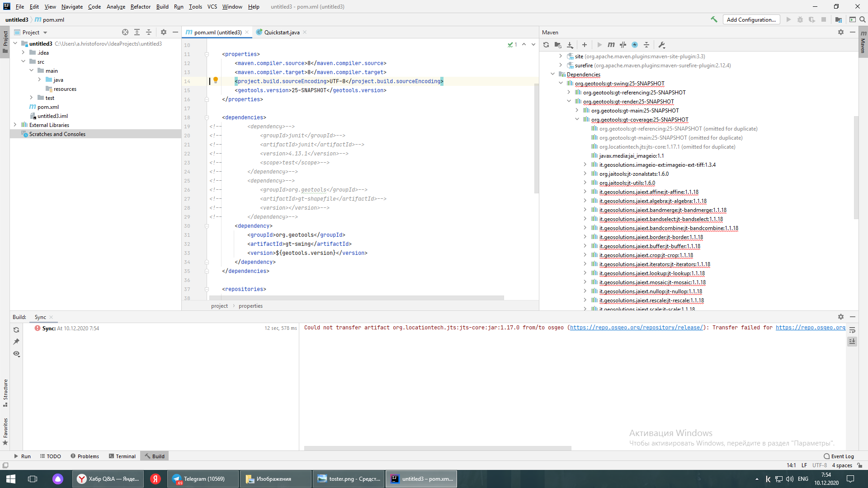The height and width of the screenshot is (488, 868).
Task: Open the Problems tool window tab
Action: point(85,456)
